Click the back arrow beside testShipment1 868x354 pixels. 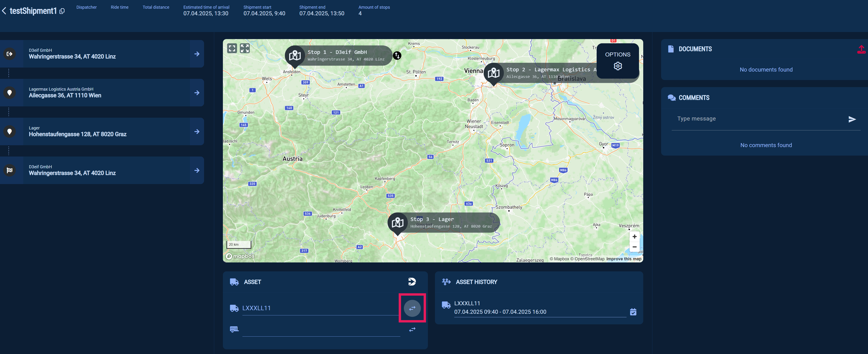pos(4,11)
